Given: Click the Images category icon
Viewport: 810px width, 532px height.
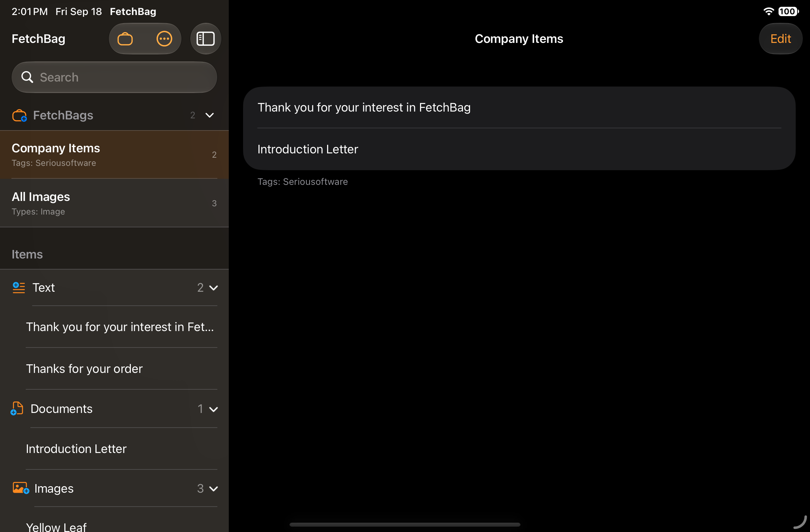Looking at the screenshot, I should pos(21,488).
